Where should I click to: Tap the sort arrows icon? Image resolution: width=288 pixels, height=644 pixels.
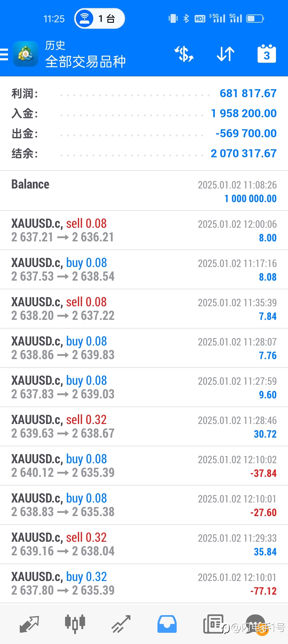point(226,54)
